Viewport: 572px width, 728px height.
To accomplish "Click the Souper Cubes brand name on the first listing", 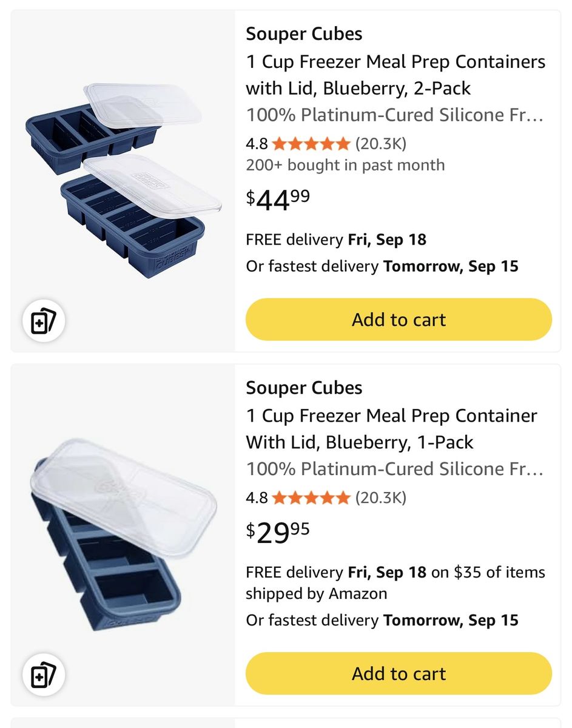I will 304,35.
